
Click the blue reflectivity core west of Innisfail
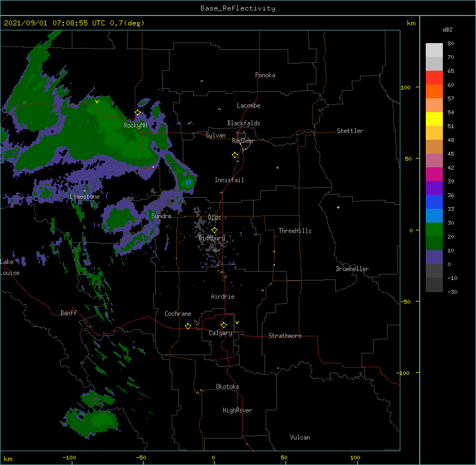click(188, 182)
